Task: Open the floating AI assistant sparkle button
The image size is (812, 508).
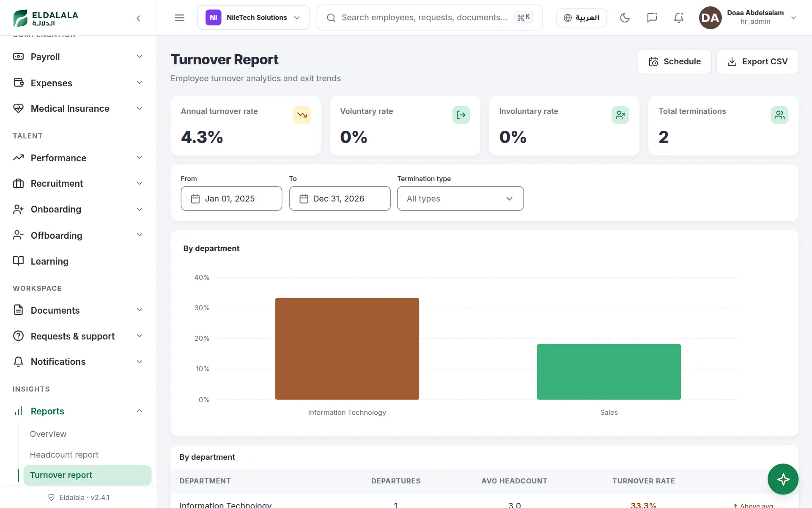Action: pyautogui.click(x=783, y=479)
